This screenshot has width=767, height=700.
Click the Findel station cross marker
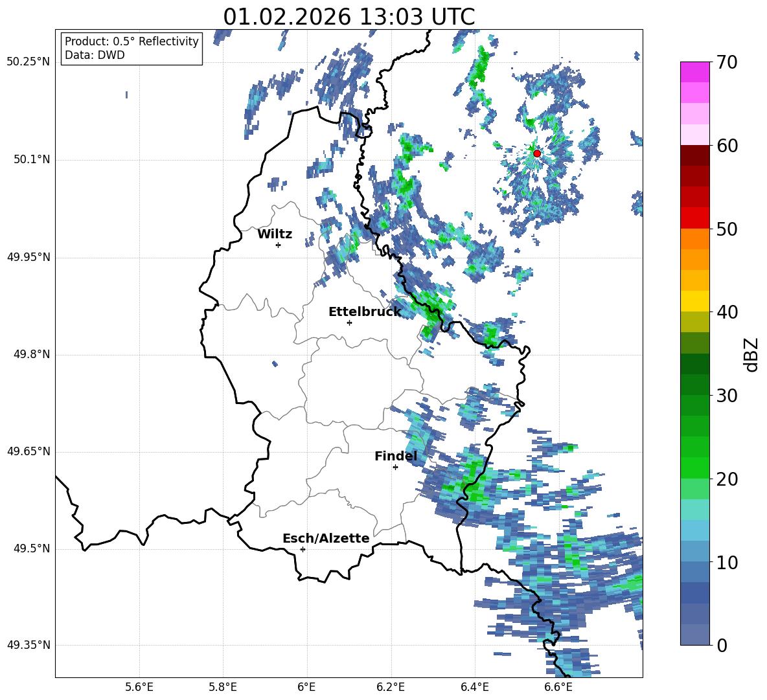pyautogui.click(x=395, y=467)
